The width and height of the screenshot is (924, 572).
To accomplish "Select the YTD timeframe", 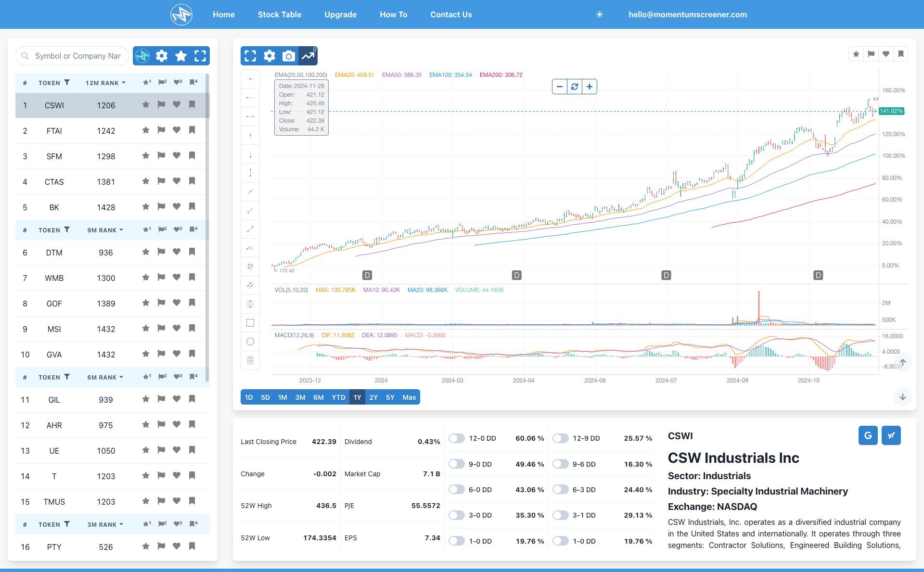I will pos(339,397).
